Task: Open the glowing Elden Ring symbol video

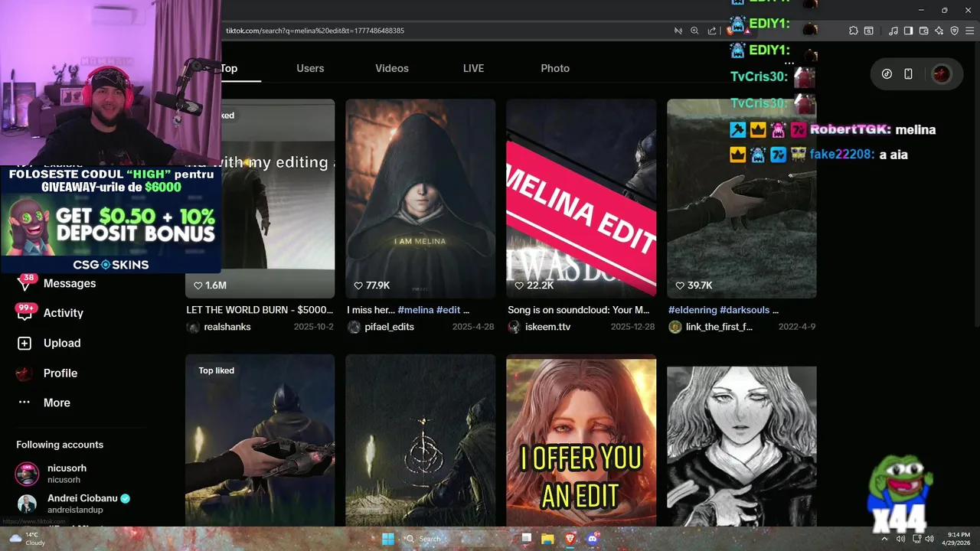Action: click(420, 440)
